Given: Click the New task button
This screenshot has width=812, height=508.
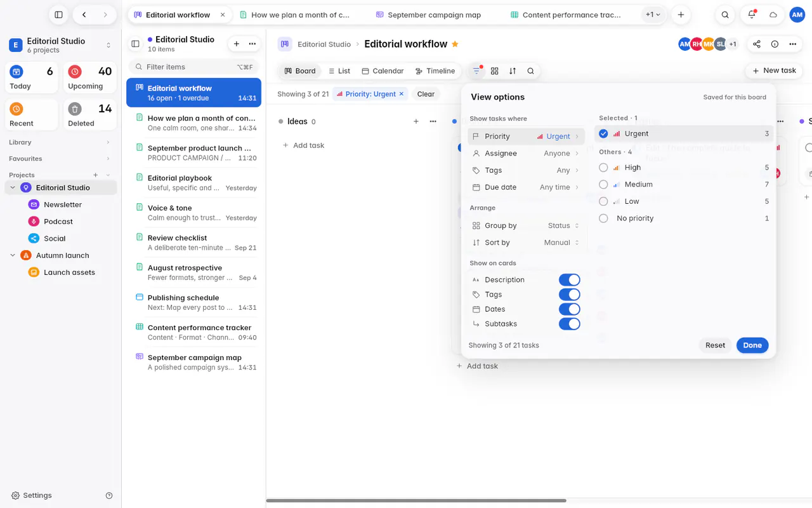Looking at the screenshot, I should pos(773,70).
